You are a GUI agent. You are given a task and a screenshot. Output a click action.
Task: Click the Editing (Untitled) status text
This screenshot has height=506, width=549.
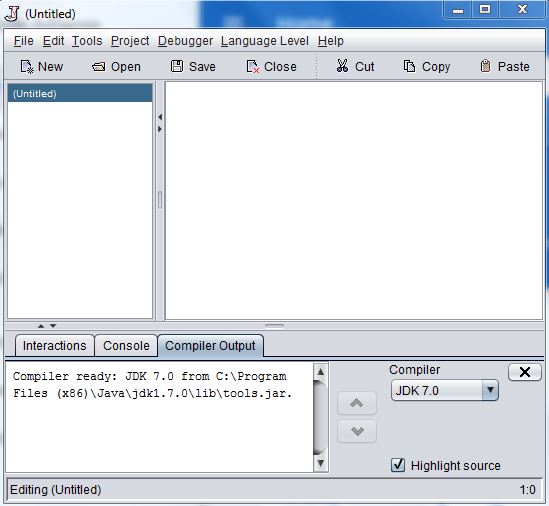click(x=56, y=490)
